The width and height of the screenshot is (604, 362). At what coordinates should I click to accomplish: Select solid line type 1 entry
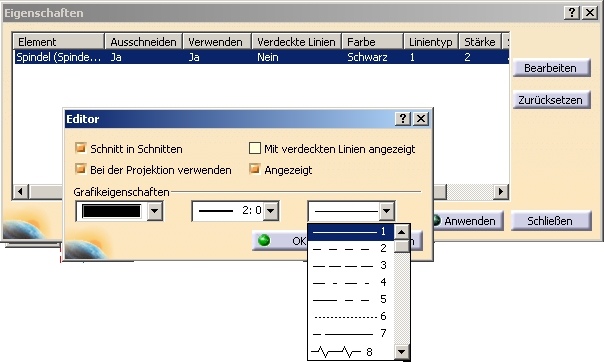pos(351,232)
